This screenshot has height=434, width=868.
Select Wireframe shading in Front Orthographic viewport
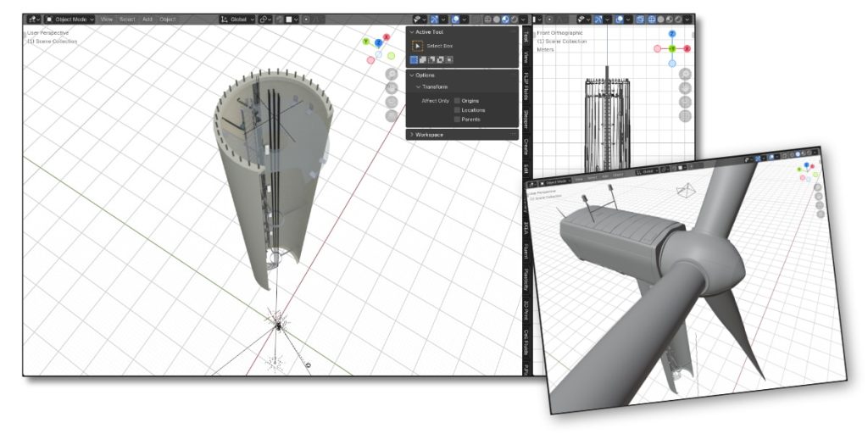(652, 19)
